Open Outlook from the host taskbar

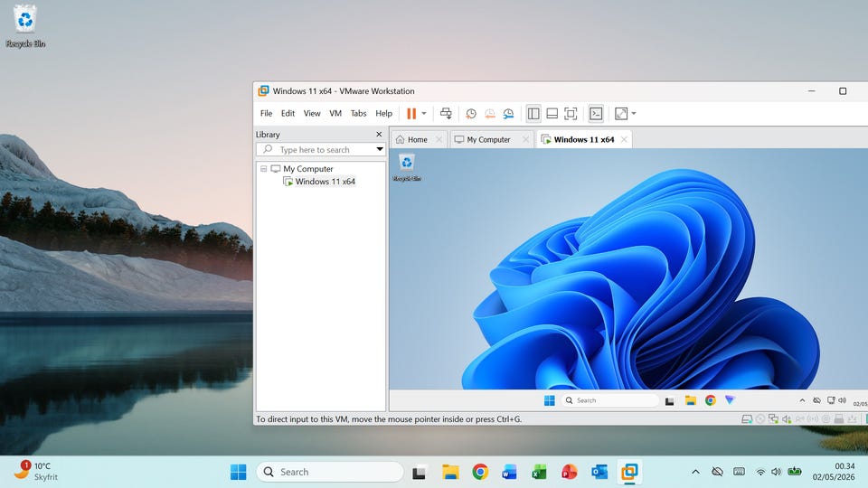pyautogui.click(x=599, y=472)
